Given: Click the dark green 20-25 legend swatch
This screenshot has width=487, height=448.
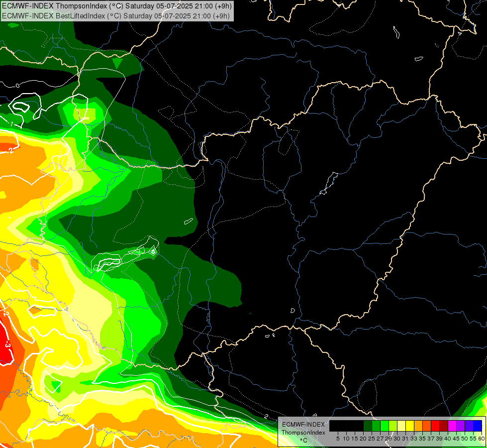Looking at the screenshot, I should point(368,426).
